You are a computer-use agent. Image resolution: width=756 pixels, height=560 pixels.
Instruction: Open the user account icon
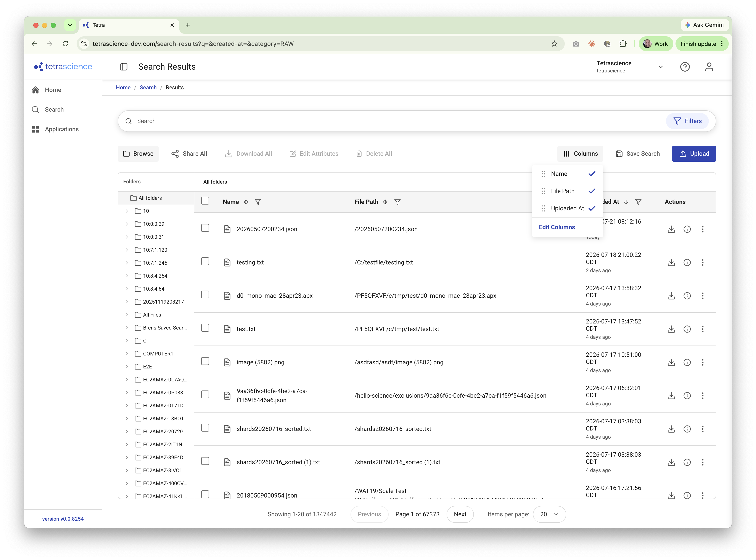tap(709, 67)
